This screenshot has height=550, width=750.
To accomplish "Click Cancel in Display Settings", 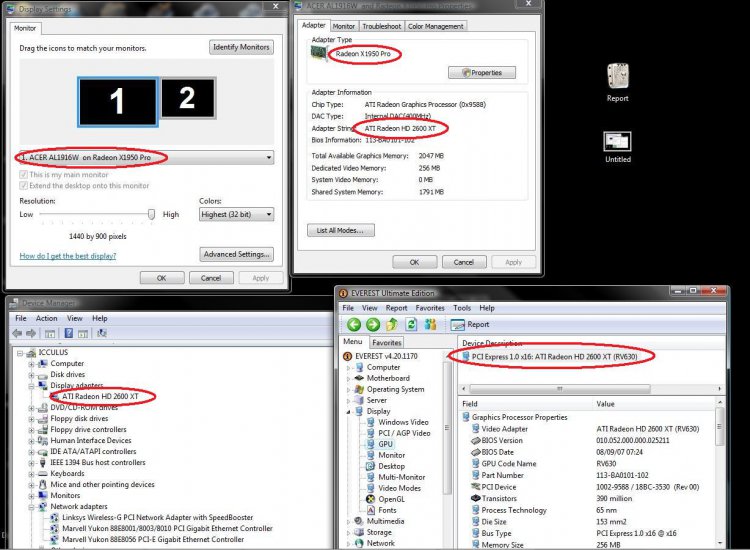I will [211, 278].
